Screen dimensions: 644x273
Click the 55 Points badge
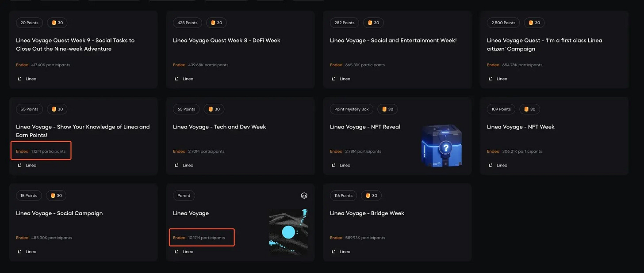coord(29,109)
